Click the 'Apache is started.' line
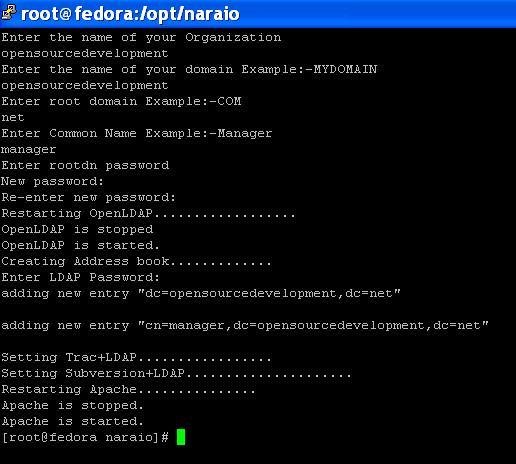The image size is (516, 464). (x=73, y=421)
